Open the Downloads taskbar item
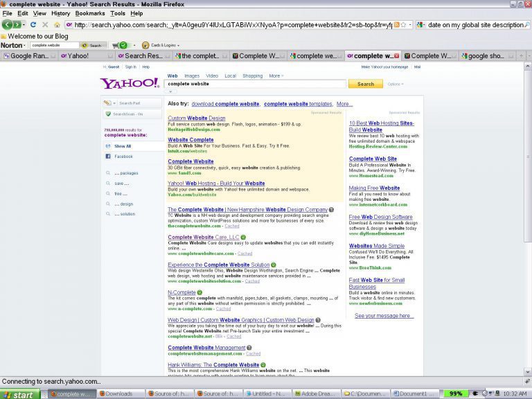532x399 pixels. (x=119, y=394)
